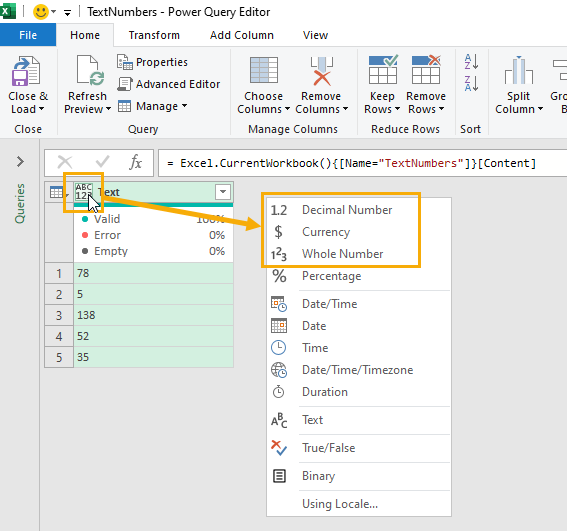Switch to the Add Column tab
This screenshot has width=567, height=531.
242,35
